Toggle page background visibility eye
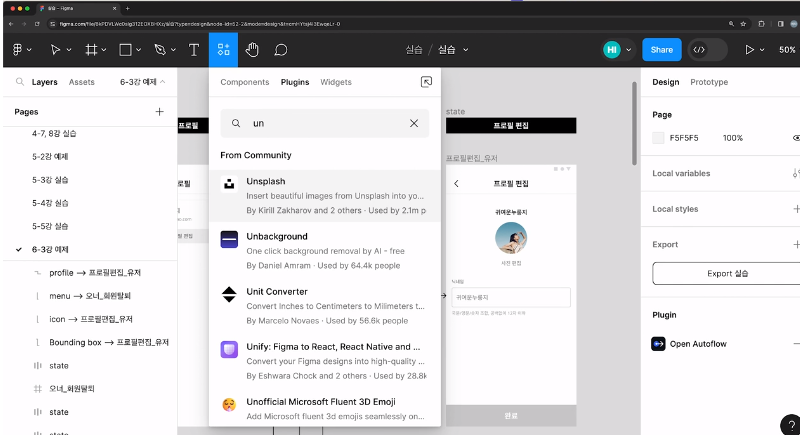 tap(796, 138)
